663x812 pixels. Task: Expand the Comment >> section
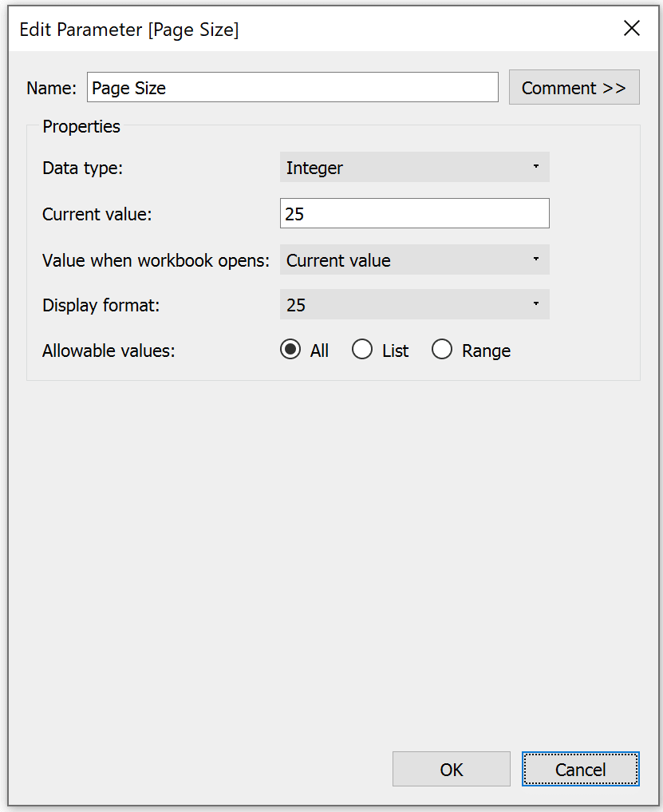click(x=574, y=88)
